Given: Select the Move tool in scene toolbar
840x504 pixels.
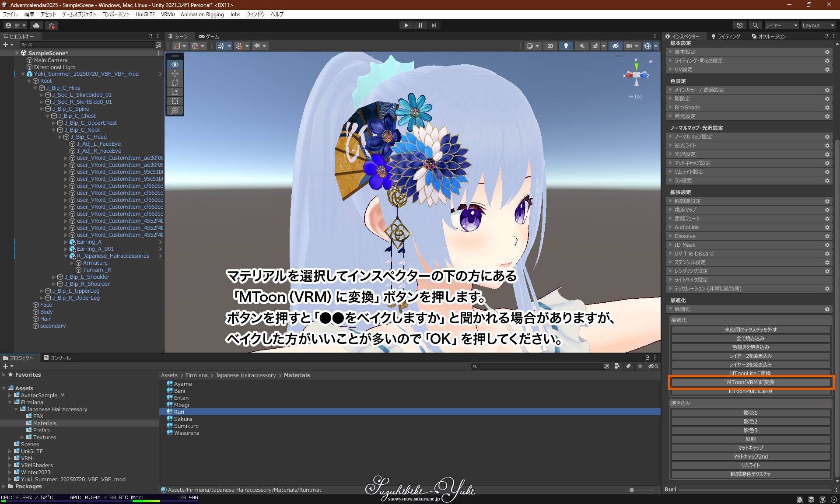Looking at the screenshot, I should tap(175, 73).
